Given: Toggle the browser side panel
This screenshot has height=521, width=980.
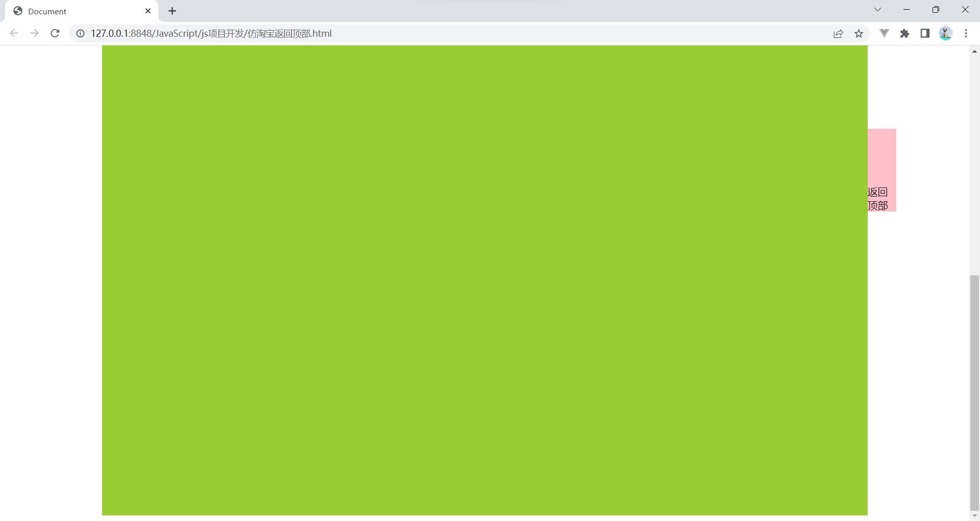Looking at the screenshot, I should (925, 33).
